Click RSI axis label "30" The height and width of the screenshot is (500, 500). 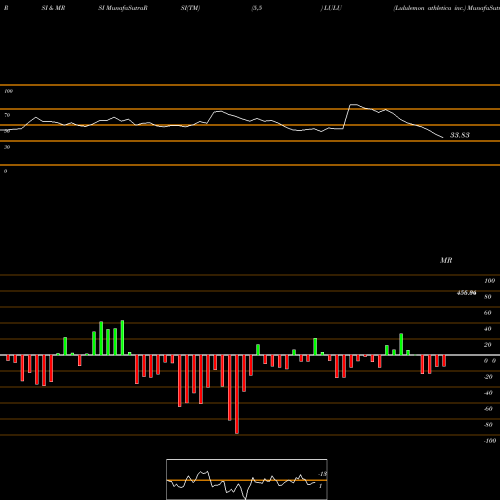pos(7,147)
